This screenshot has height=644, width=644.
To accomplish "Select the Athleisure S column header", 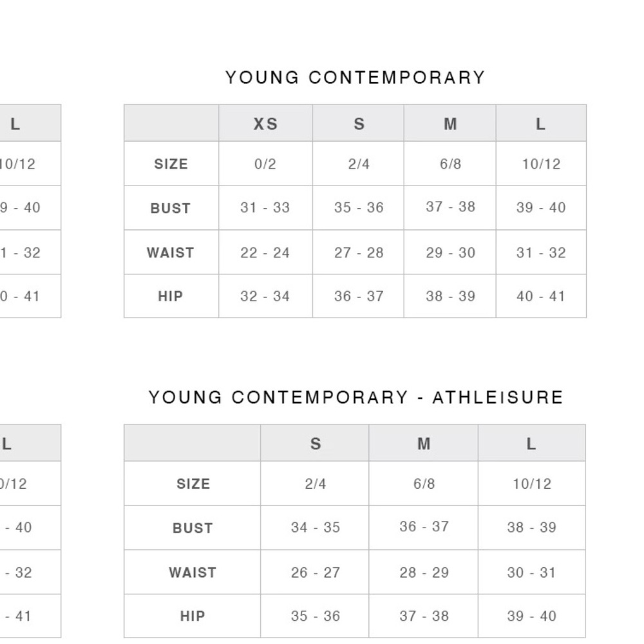I will coord(315,444).
